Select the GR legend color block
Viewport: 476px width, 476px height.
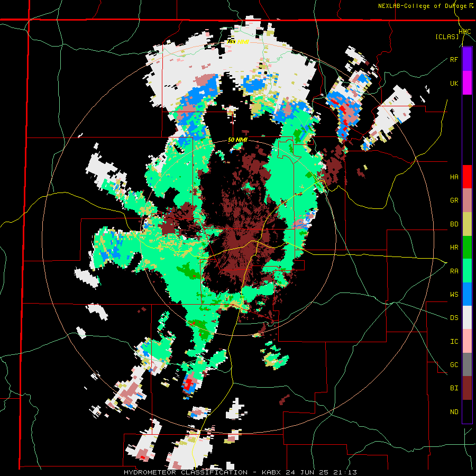pyautogui.click(x=467, y=200)
